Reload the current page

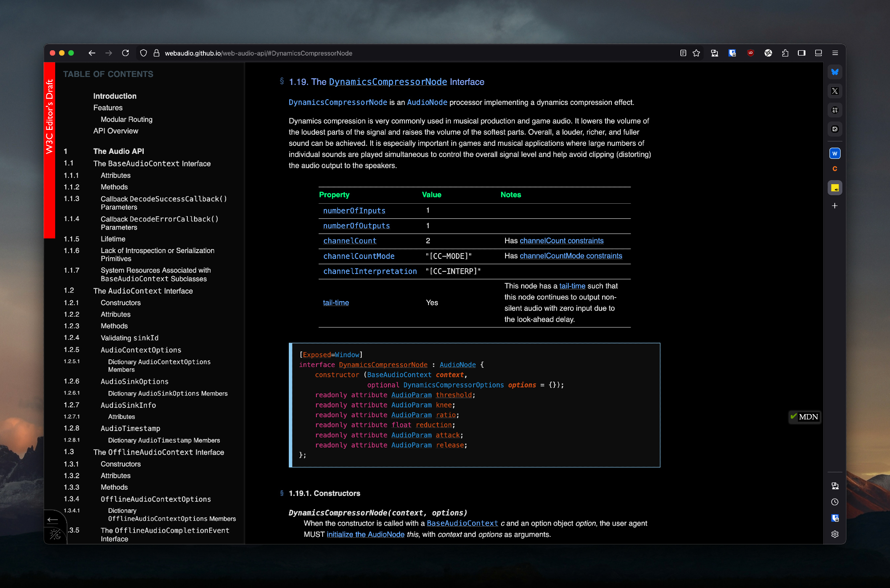[125, 53]
